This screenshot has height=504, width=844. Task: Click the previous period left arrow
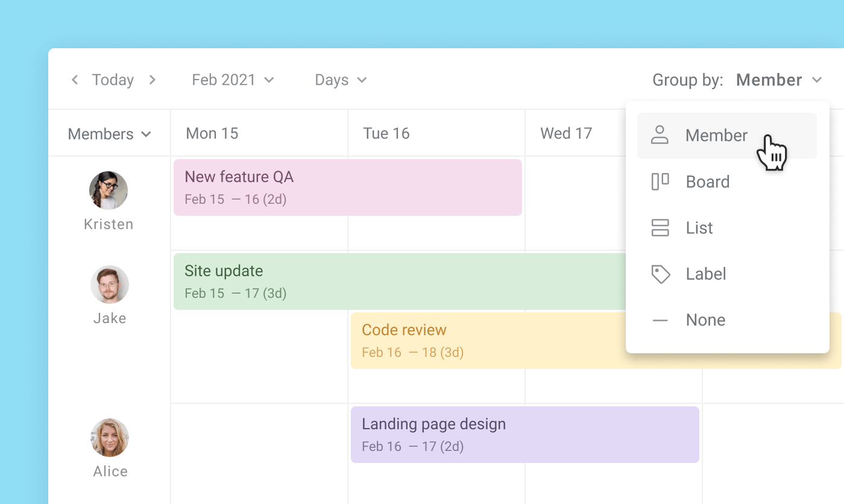pyautogui.click(x=75, y=80)
